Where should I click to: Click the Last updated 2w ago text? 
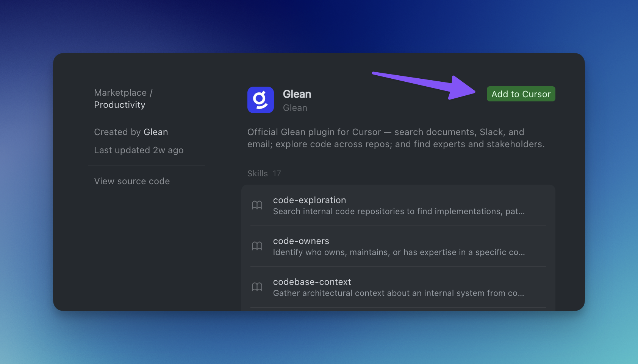(x=139, y=150)
